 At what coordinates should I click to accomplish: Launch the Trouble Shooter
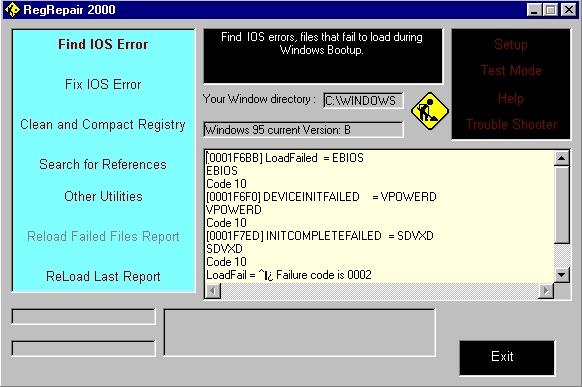[x=511, y=124]
